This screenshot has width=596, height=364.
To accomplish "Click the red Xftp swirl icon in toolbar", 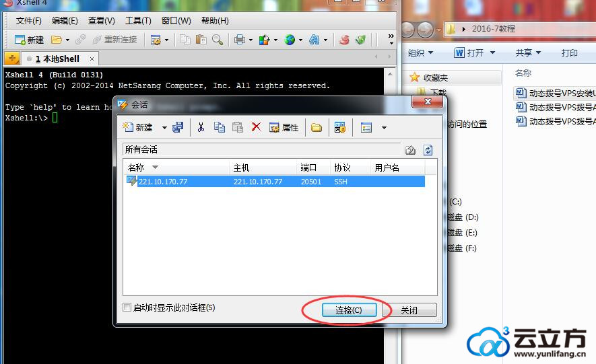I will 344,40.
